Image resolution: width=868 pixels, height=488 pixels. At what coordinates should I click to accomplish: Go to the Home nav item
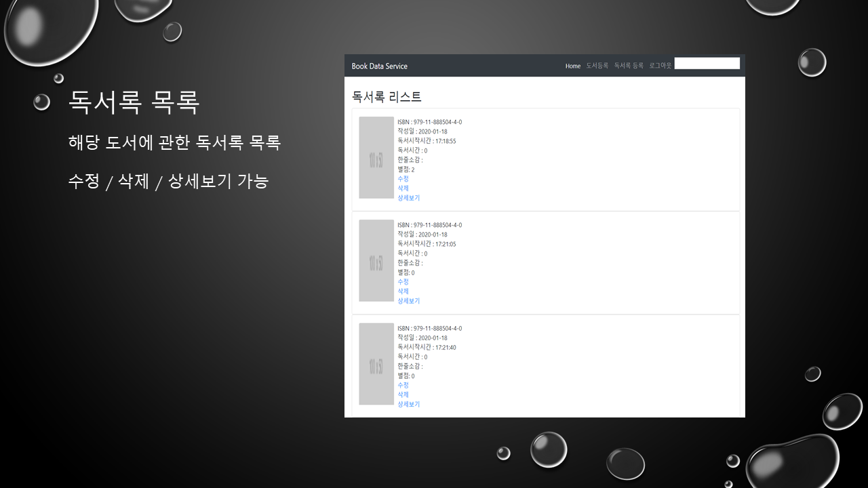click(x=573, y=66)
